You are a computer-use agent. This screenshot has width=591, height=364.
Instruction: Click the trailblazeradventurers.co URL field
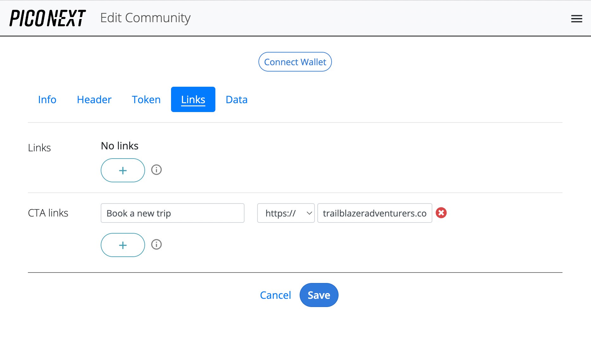374,213
